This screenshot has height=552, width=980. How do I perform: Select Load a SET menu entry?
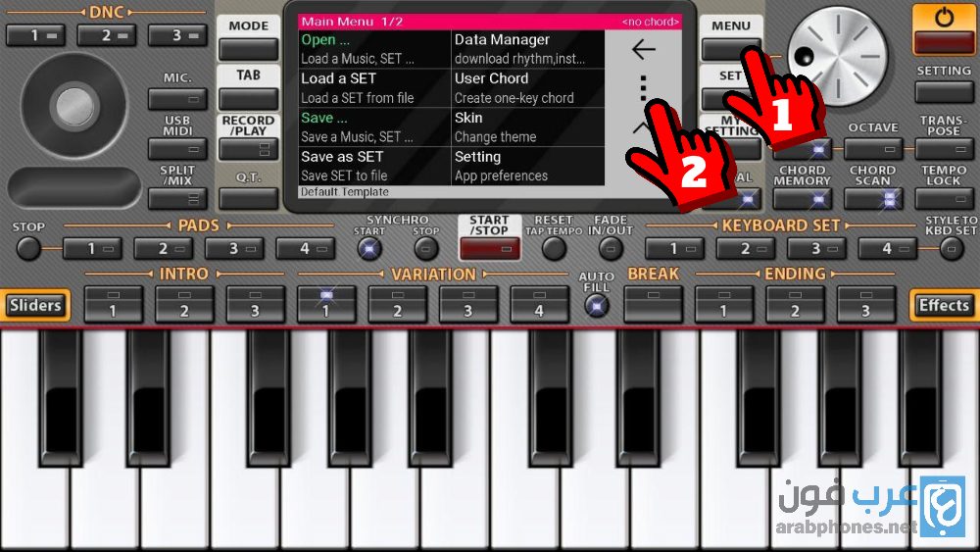point(373,87)
